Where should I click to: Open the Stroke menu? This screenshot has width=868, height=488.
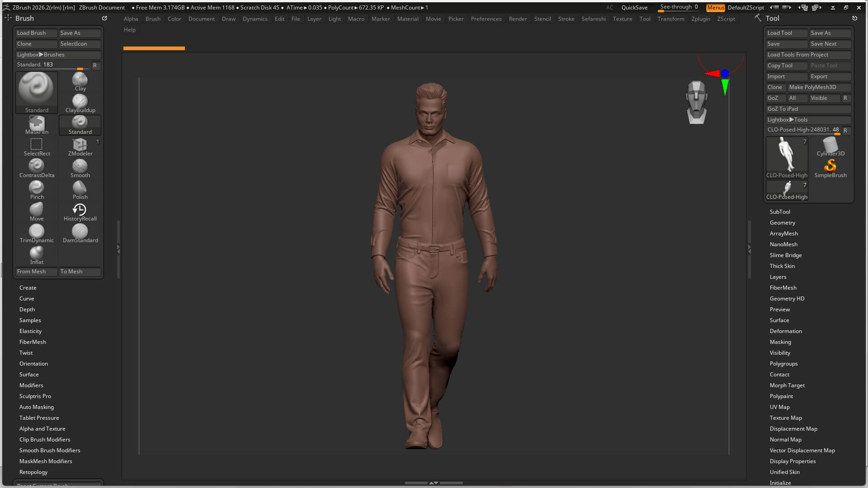[566, 19]
